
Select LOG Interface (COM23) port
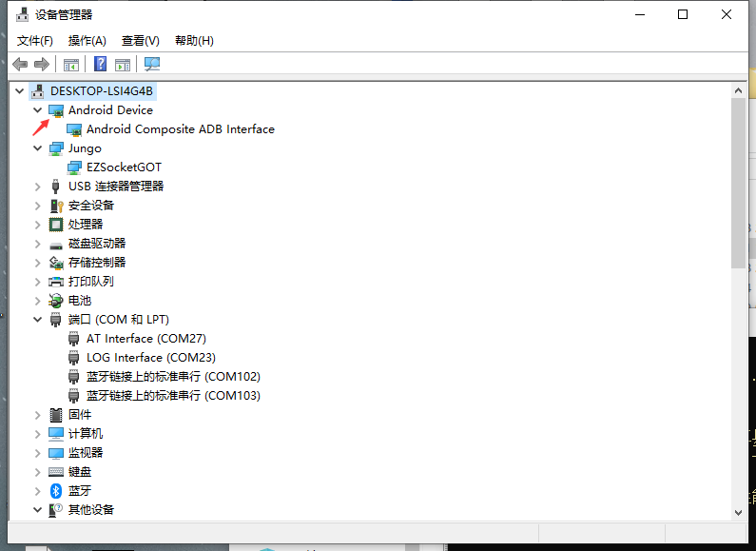click(x=150, y=358)
